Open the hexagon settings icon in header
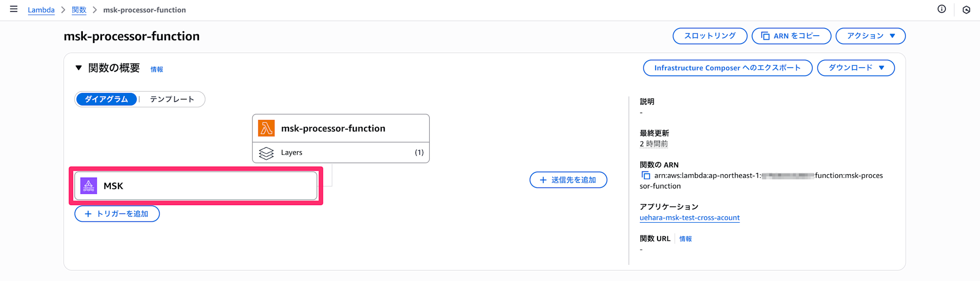This screenshot has width=980, height=281. (x=966, y=10)
